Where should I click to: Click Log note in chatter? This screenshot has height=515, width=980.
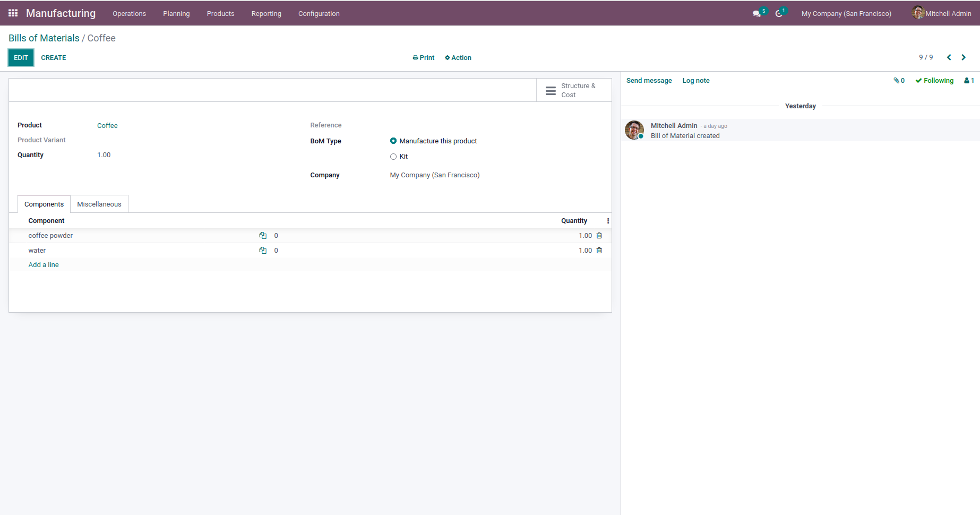(696, 81)
